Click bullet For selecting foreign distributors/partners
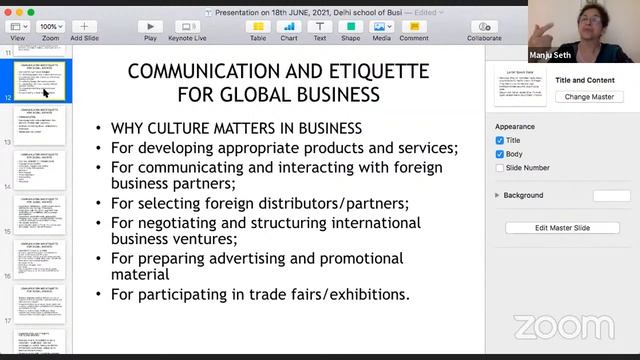The width and height of the screenshot is (640, 360). click(x=260, y=203)
